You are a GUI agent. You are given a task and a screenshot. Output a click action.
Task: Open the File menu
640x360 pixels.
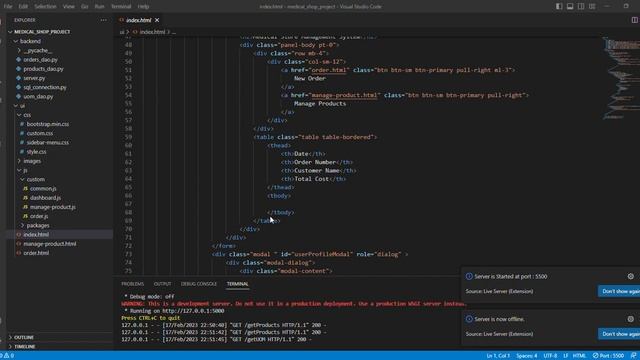(x=8, y=7)
